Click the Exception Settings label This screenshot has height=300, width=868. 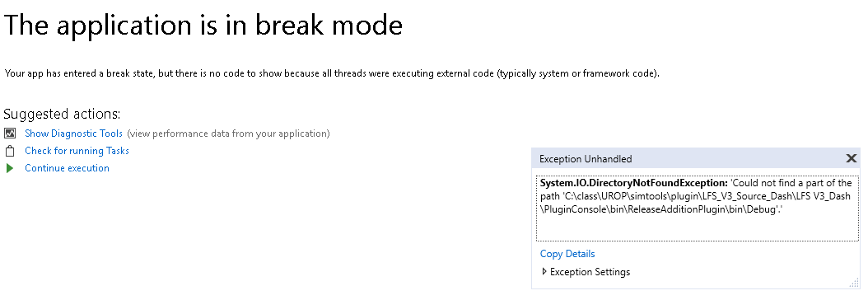pyautogui.click(x=590, y=272)
